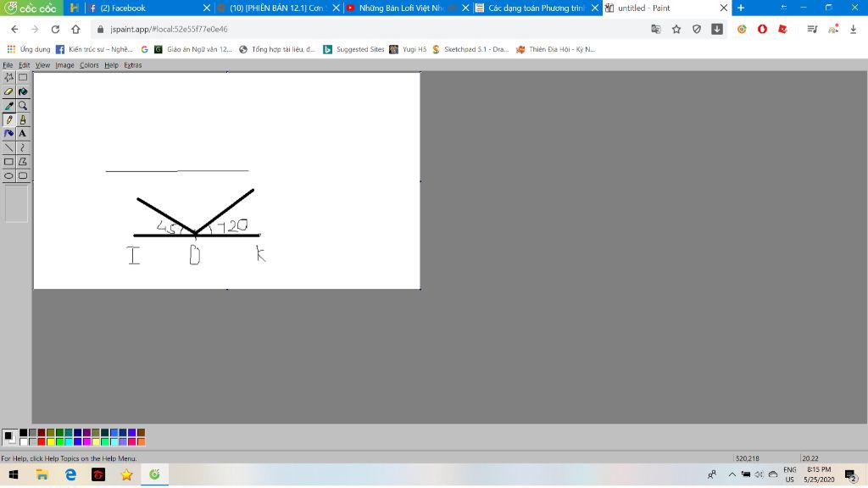Go back to the previous page
The image size is (868, 488).
(x=15, y=30)
